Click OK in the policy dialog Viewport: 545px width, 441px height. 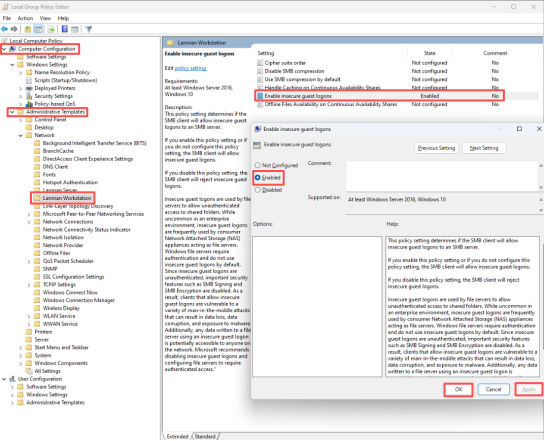[x=458, y=390]
